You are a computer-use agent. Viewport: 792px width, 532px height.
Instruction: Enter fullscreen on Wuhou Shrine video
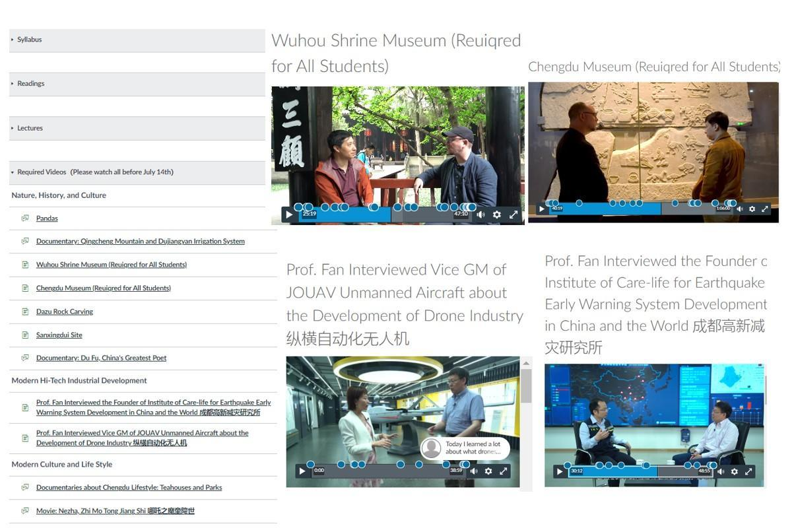click(513, 215)
